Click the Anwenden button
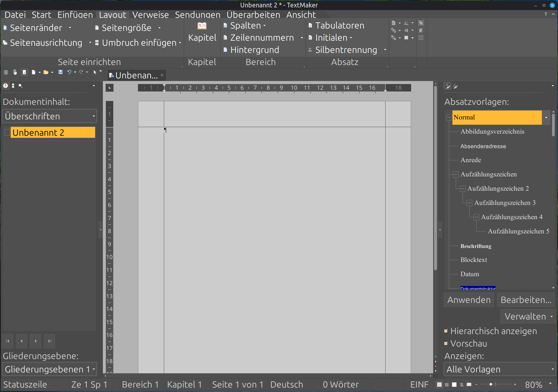The height and width of the screenshot is (392, 558). coord(469,300)
